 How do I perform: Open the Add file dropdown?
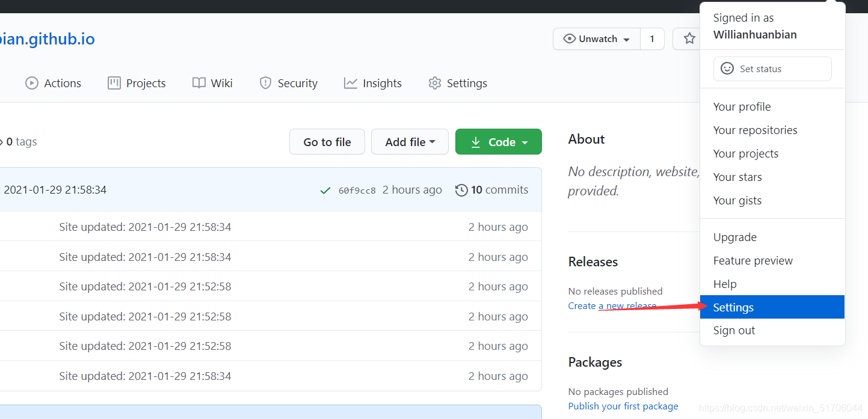coord(410,142)
